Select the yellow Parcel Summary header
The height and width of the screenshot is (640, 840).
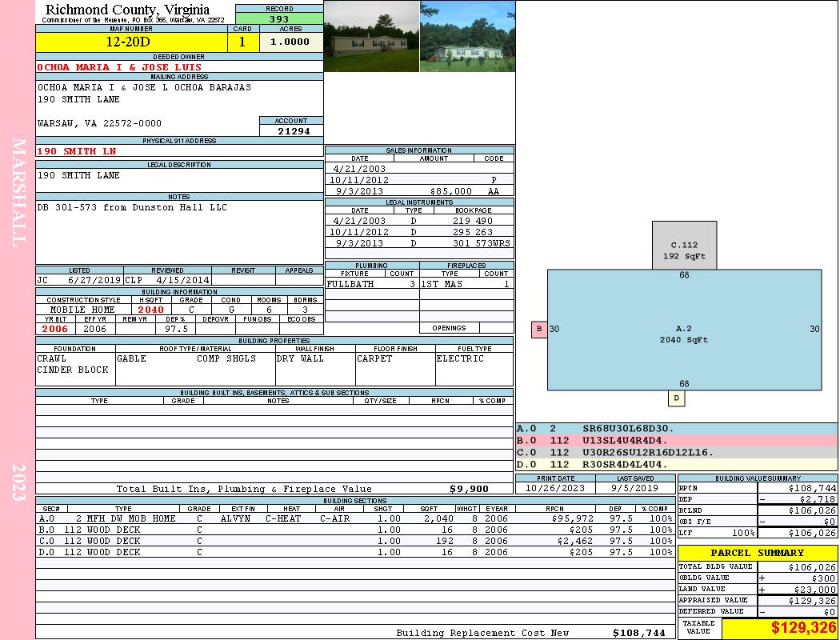tap(758, 553)
